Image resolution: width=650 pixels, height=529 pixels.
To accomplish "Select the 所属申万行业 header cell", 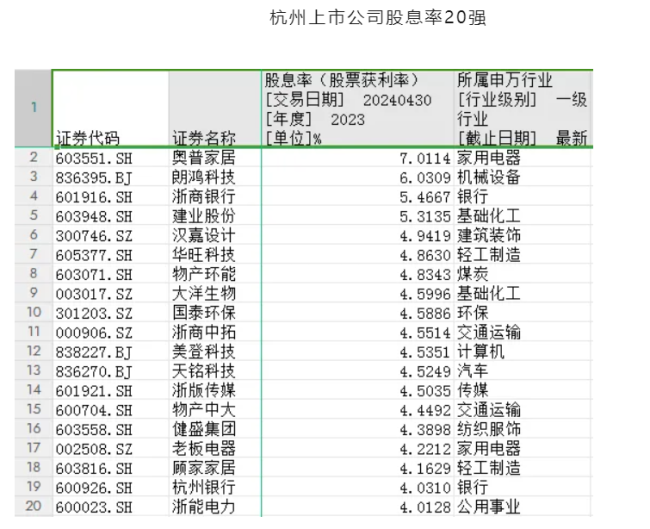I will pos(523,109).
